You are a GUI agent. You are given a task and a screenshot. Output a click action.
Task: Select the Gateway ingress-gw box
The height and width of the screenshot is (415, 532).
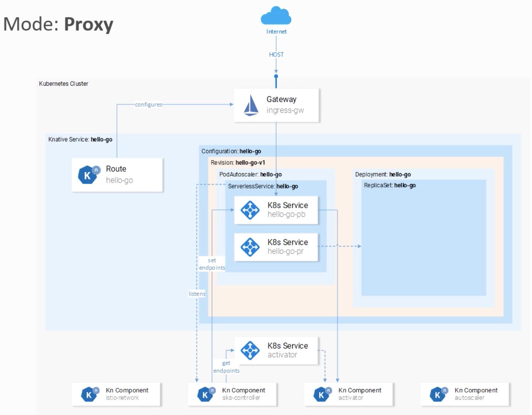click(x=276, y=105)
